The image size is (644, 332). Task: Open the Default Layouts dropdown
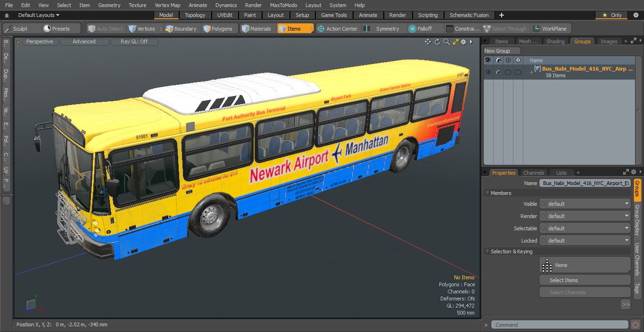(x=39, y=15)
